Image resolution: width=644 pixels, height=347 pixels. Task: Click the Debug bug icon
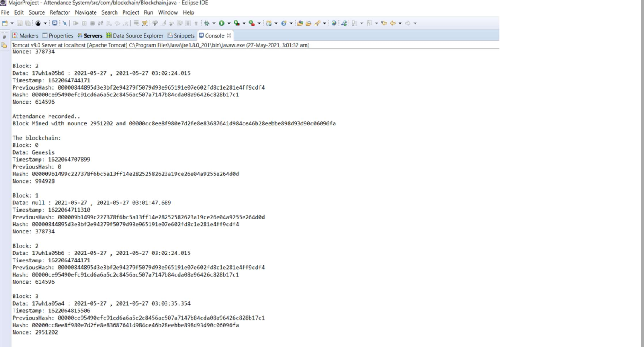pos(207,23)
